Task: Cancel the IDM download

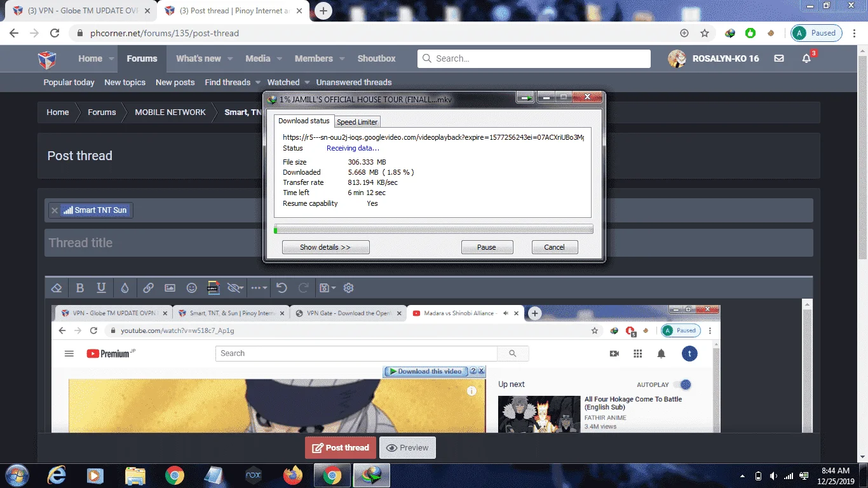Action: tap(554, 247)
